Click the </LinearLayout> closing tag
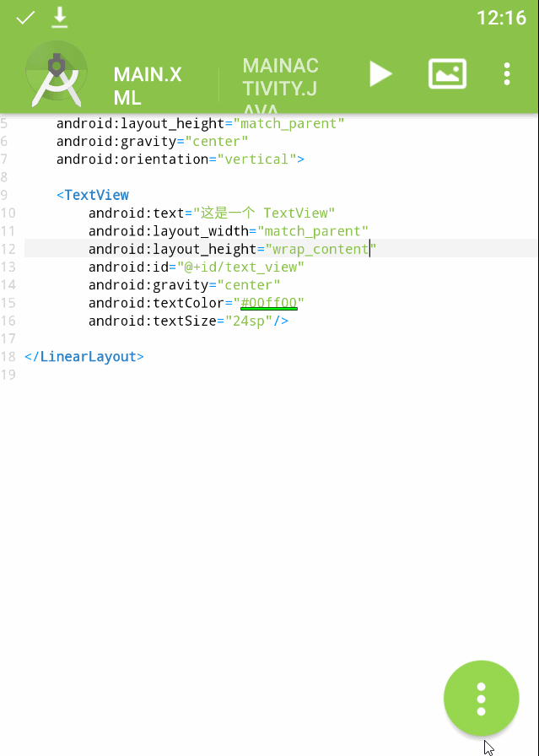Image resolution: width=539 pixels, height=756 pixels. click(84, 356)
